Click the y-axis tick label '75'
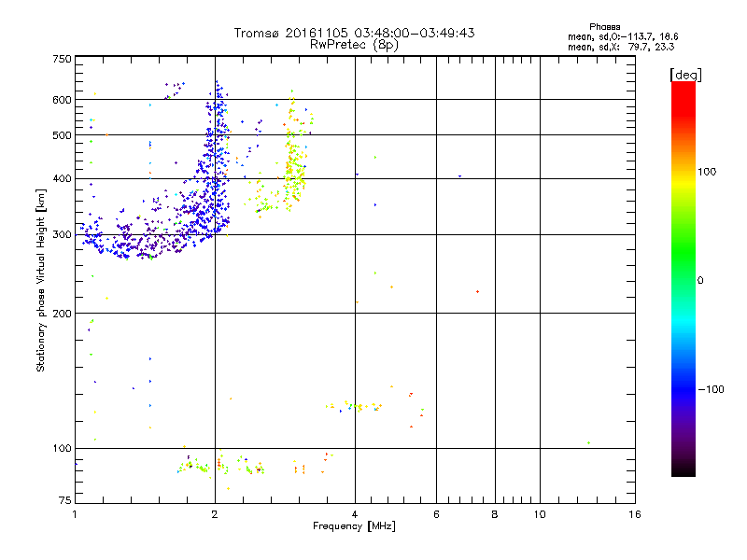The height and width of the screenshot is (560, 747). (65, 500)
